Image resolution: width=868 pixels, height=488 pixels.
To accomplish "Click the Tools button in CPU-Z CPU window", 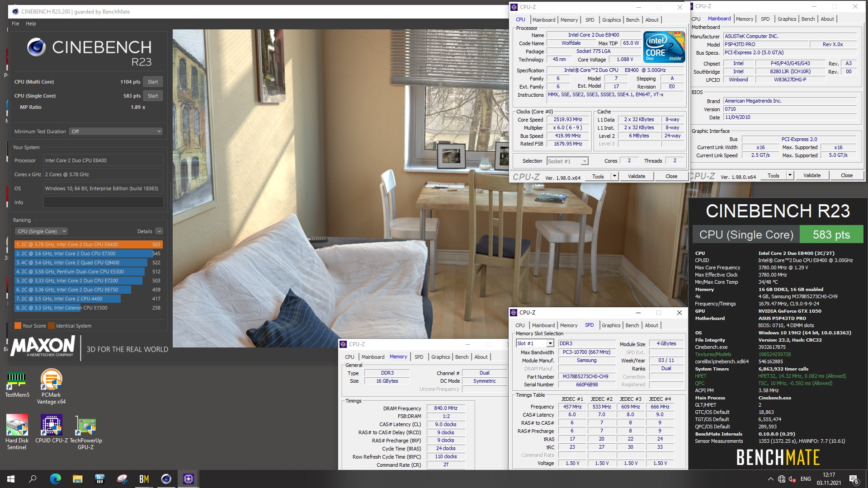I will pyautogui.click(x=598, y=176).
